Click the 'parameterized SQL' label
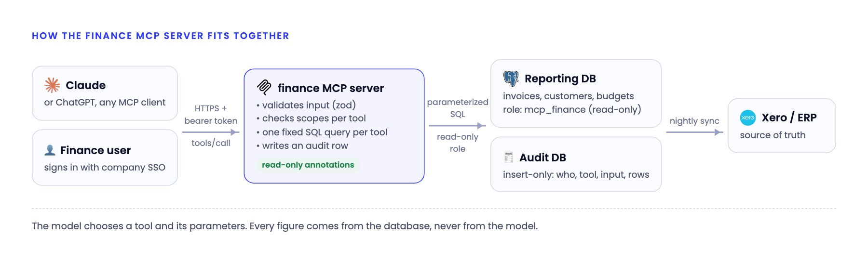868x263 pixels. click(458, 108)
